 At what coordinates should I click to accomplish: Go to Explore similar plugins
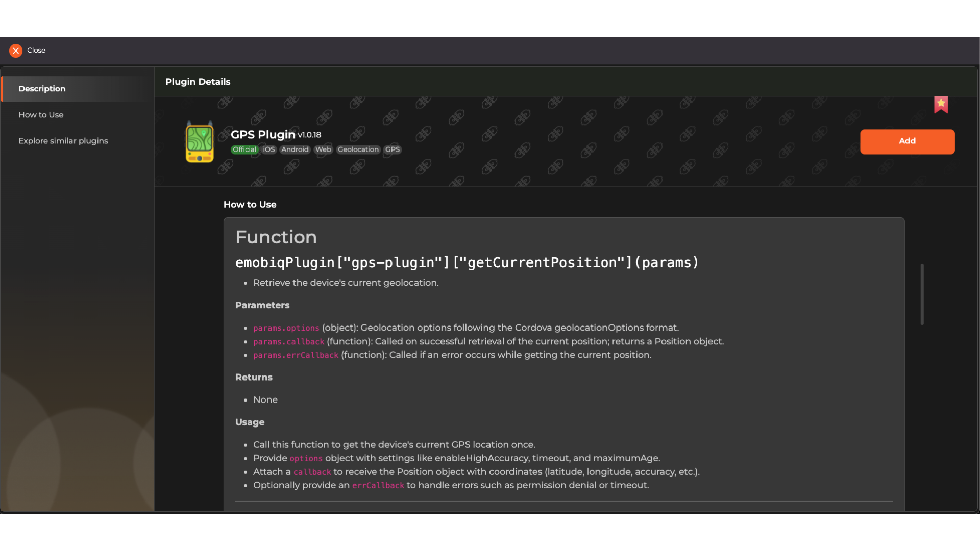pos(63,141)
